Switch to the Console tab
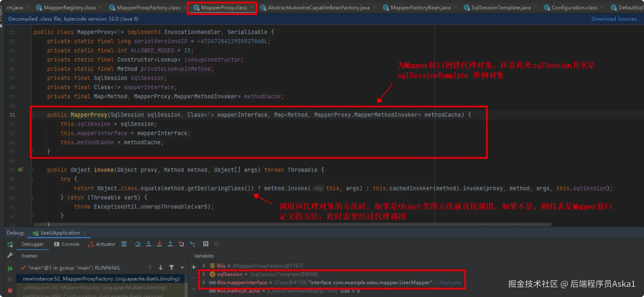The image size is (644, 297). (x=67, y=244)
